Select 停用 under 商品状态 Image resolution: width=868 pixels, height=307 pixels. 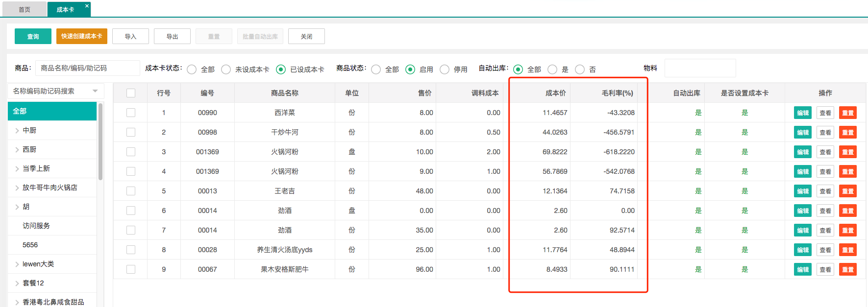click(445, 70)
